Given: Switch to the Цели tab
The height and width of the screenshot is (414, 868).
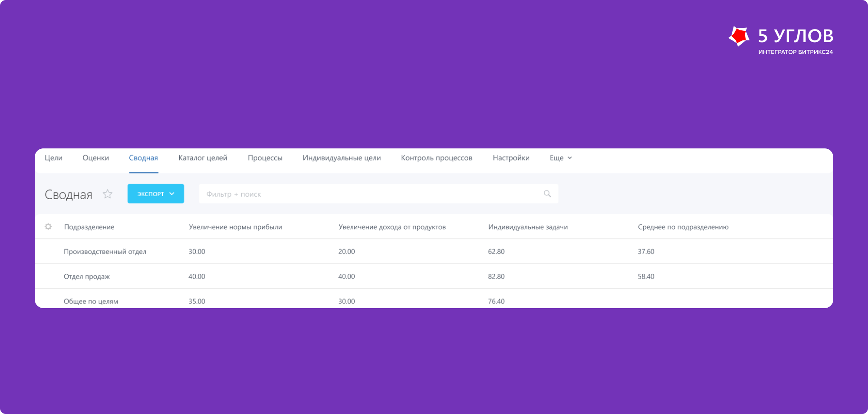Looking at the screenshot, I should (x=53, y=158).
